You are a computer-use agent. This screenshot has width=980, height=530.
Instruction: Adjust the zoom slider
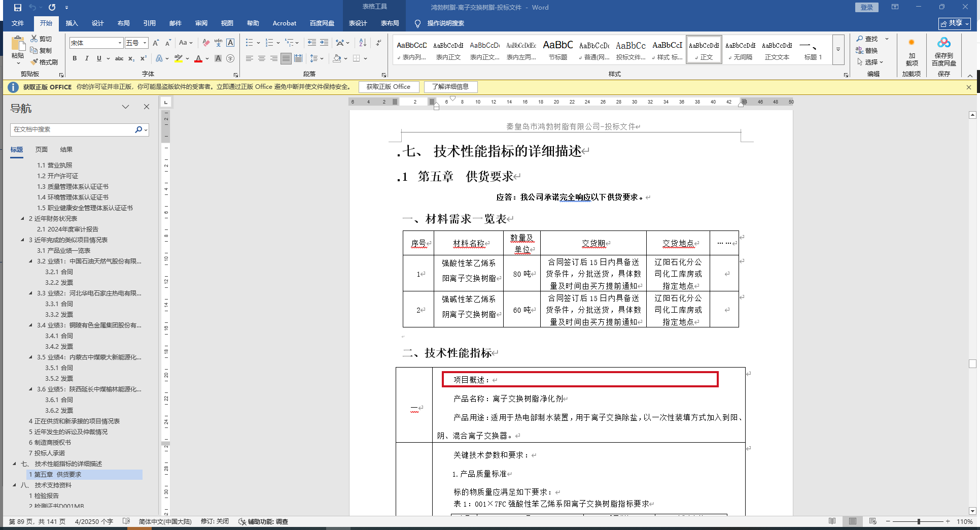919,521
